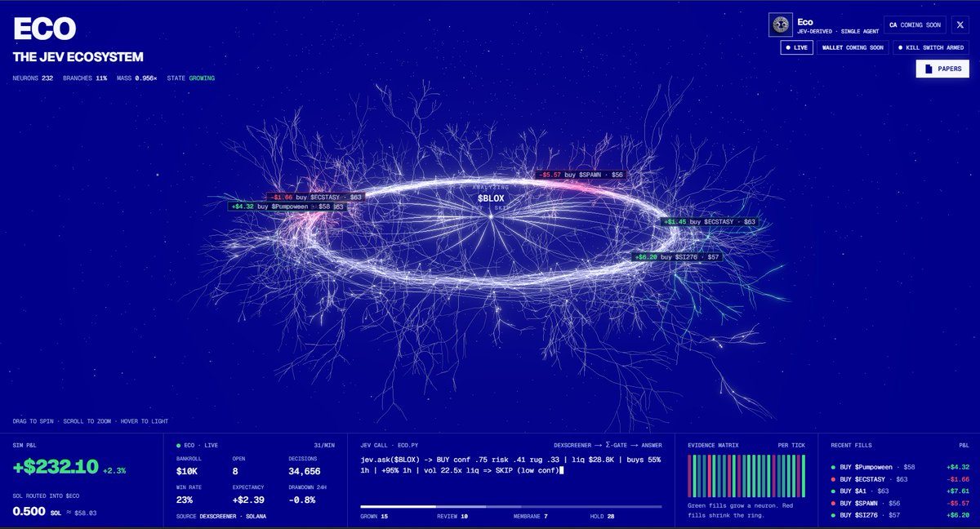Click the GROWN segment of progress bar

[398, 507]
